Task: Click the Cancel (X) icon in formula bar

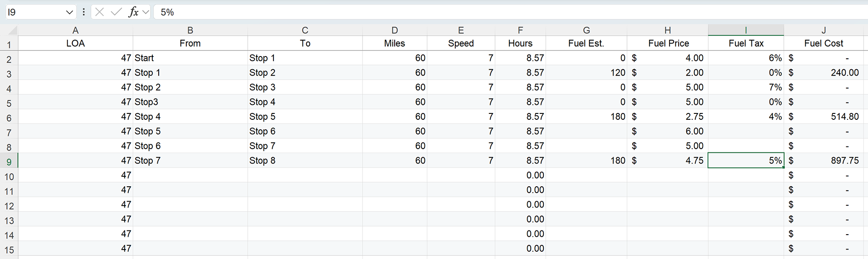Action: click(99, 12)
